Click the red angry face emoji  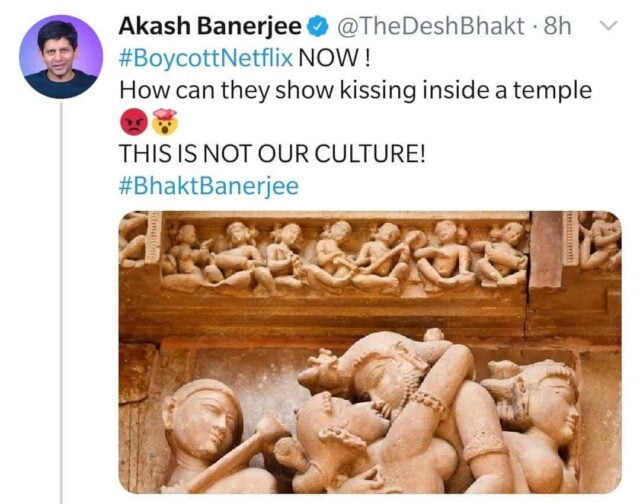pyautogui.click(x=133, y=122)
